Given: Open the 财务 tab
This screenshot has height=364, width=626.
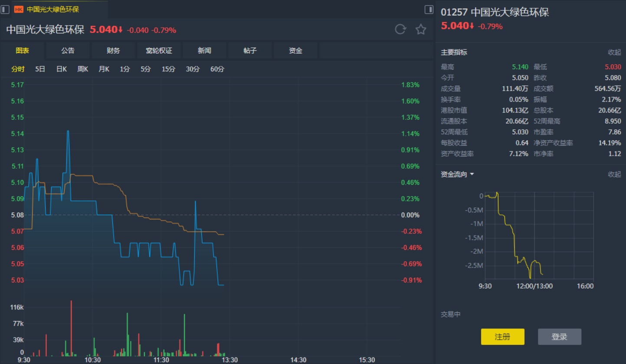Looking at the screenshot, I should [x=113, y=51].
